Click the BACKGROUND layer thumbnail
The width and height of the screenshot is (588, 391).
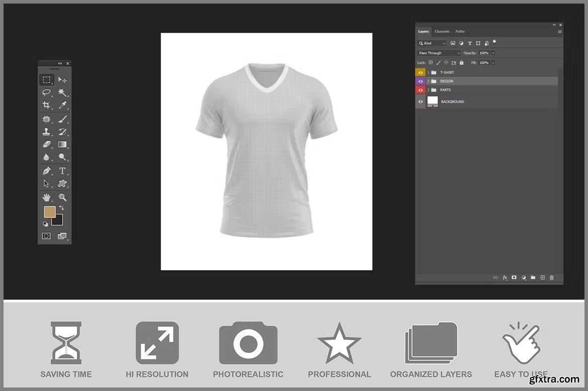433,102
